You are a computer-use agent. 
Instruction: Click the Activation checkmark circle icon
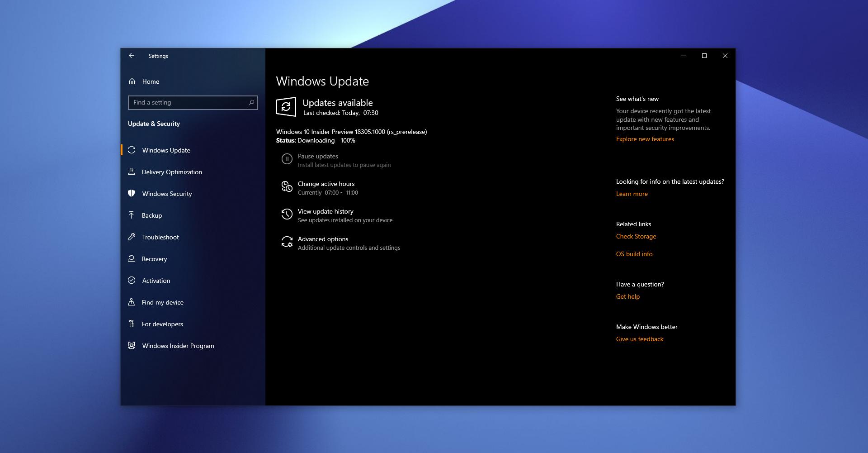point(132,280)
